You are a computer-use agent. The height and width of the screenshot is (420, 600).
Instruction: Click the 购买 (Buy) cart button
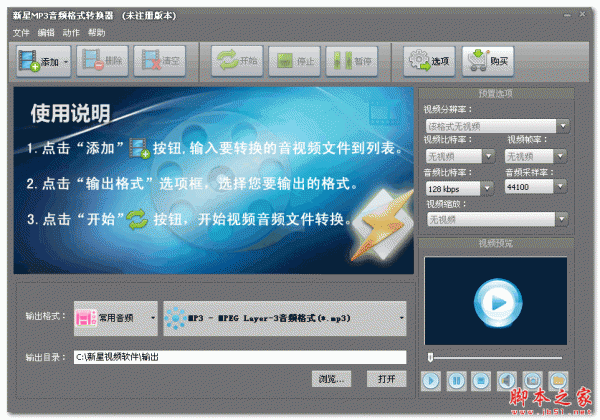point(488,61)
